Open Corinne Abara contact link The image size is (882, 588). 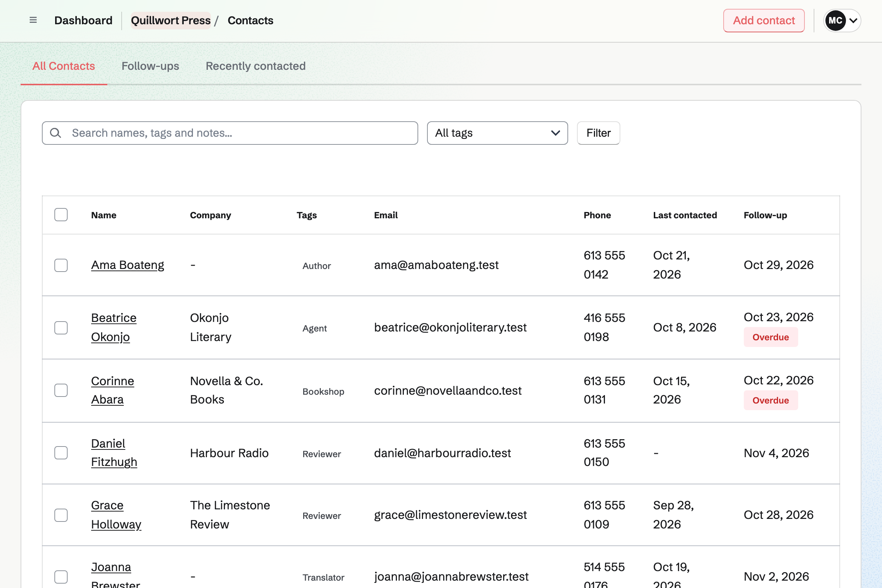(112, 390)
